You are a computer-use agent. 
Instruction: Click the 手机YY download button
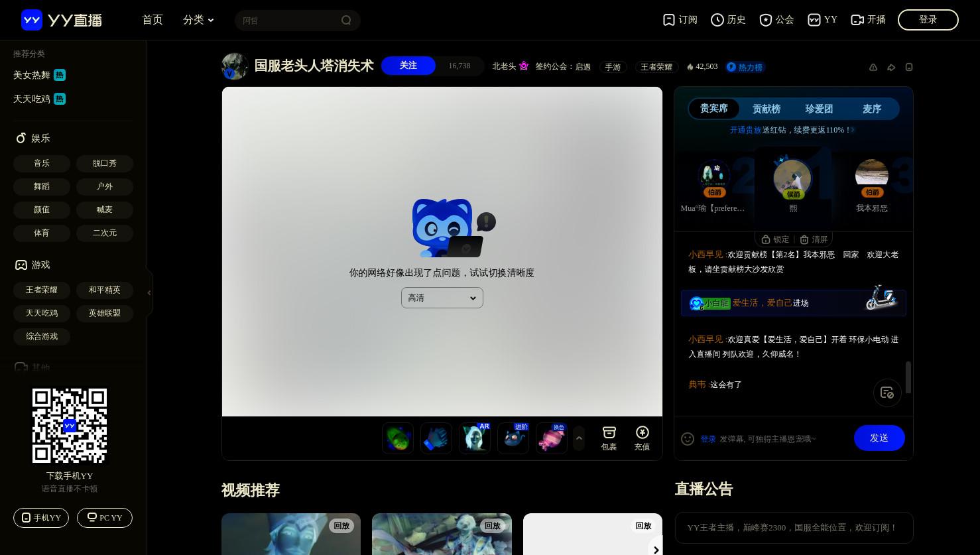click(x=41, y=518)
